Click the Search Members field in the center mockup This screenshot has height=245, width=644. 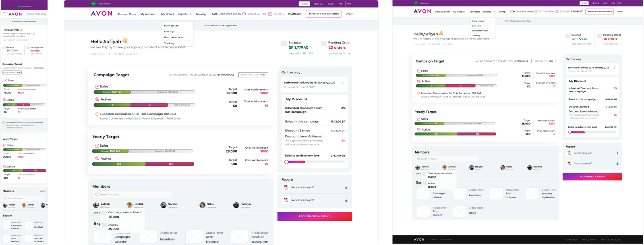point(133,195)
